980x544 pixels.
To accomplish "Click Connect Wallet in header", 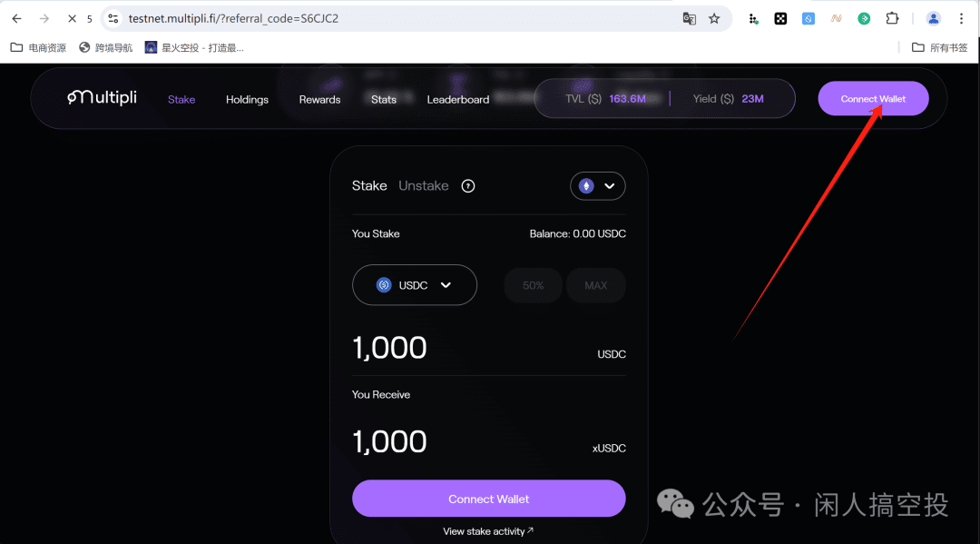I will (873, 99).
